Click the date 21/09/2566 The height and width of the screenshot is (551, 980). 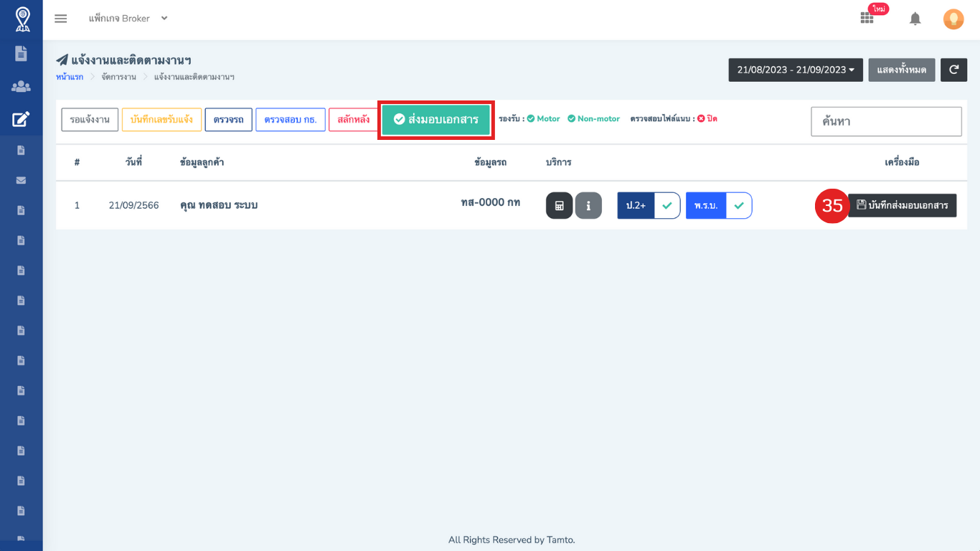[134, 205]
